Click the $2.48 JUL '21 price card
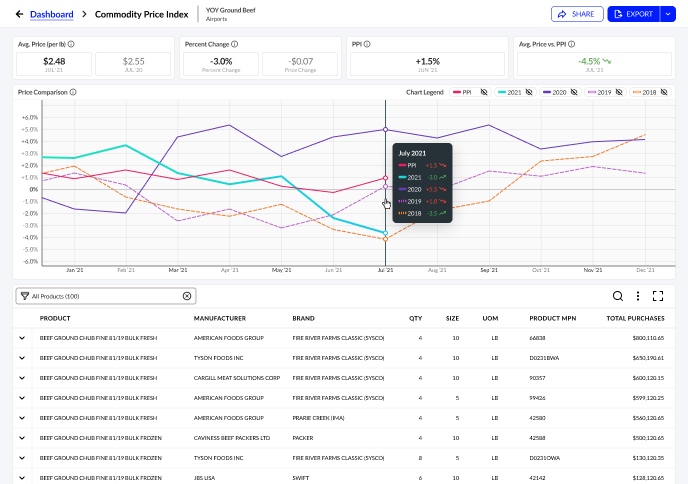688x484 pixels. tap(54, 64)
